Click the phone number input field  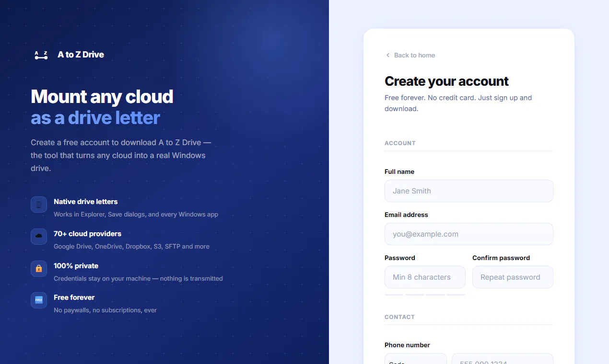point(502,359)
